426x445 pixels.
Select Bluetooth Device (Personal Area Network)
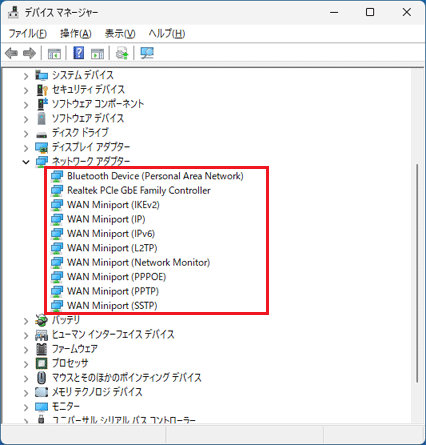155,176
